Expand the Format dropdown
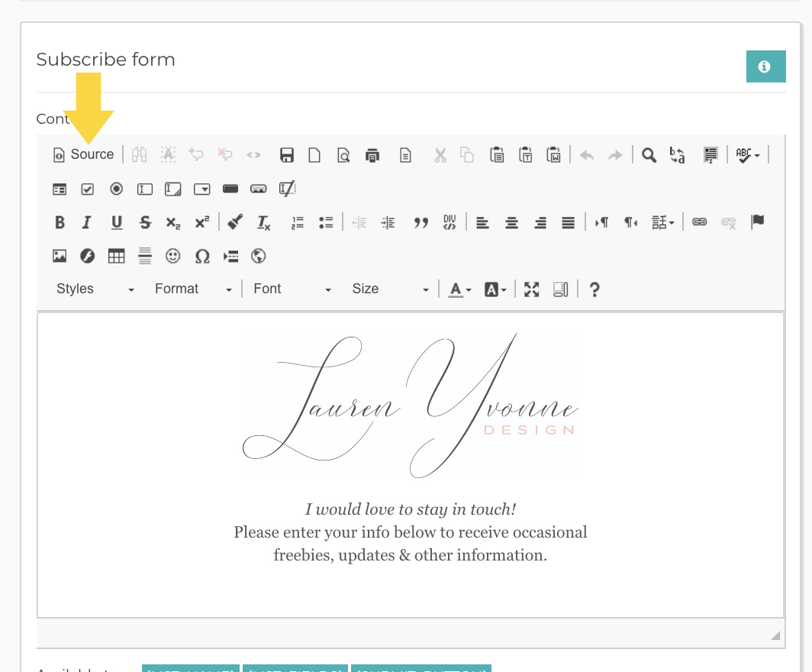The width and height of the screenshot is (812, 672). [192, 289]
